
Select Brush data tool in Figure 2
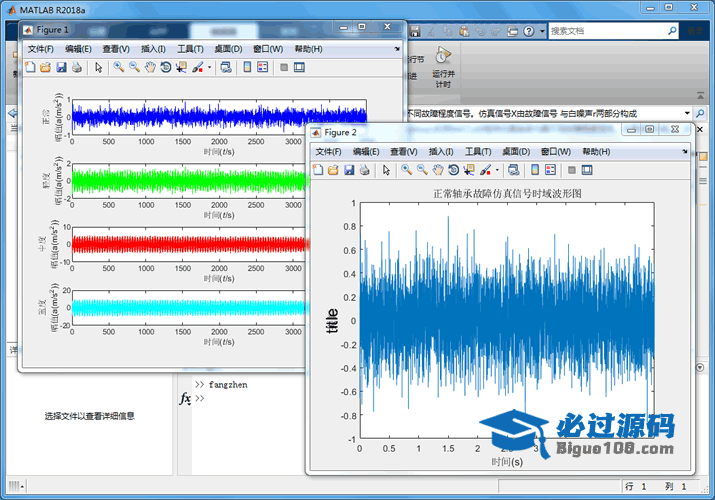(485, 170)
